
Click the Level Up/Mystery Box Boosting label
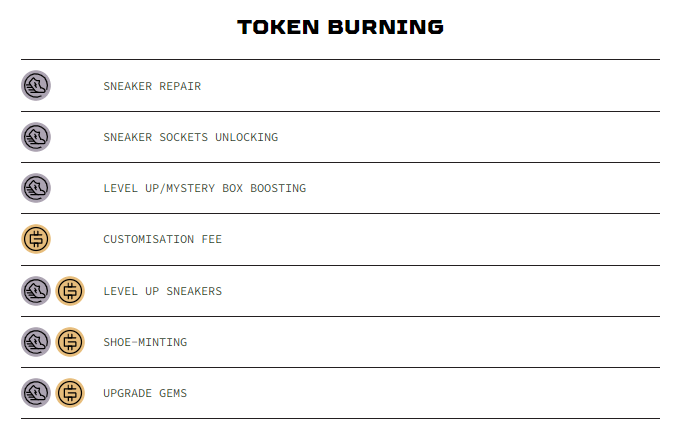tap(205, 189)
